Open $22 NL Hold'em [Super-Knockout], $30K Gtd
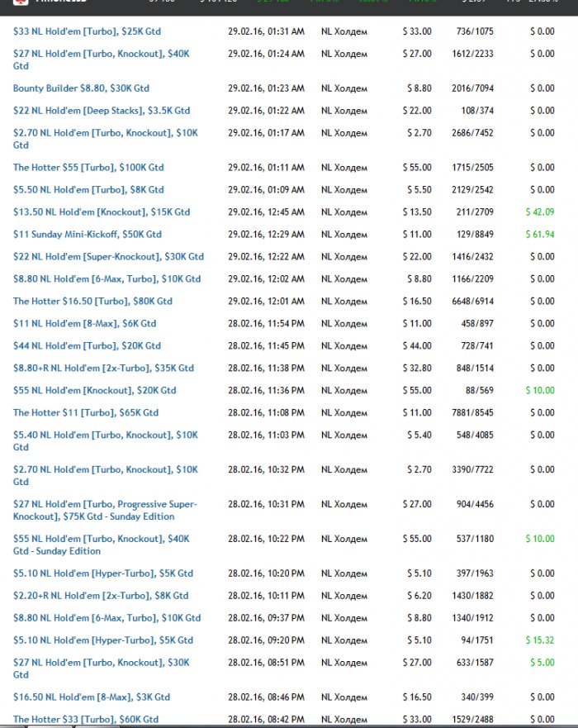This screenshot has width=578, height=728. tap(108, 257)
